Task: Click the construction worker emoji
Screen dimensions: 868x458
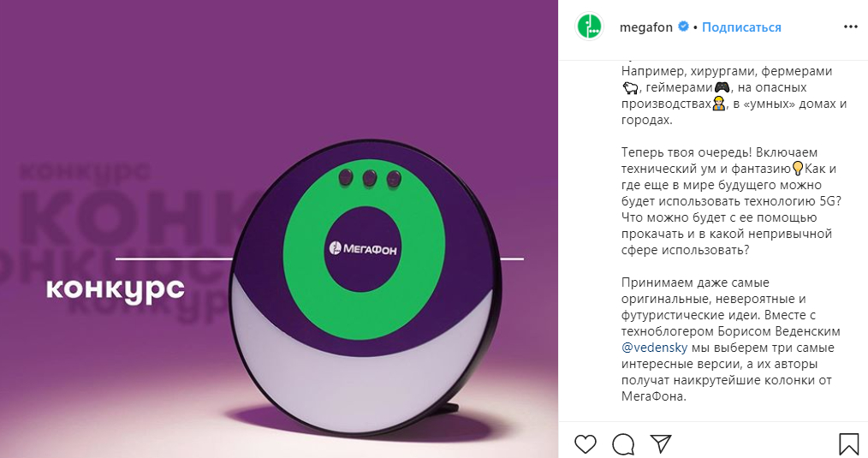Action: [718, 104]
